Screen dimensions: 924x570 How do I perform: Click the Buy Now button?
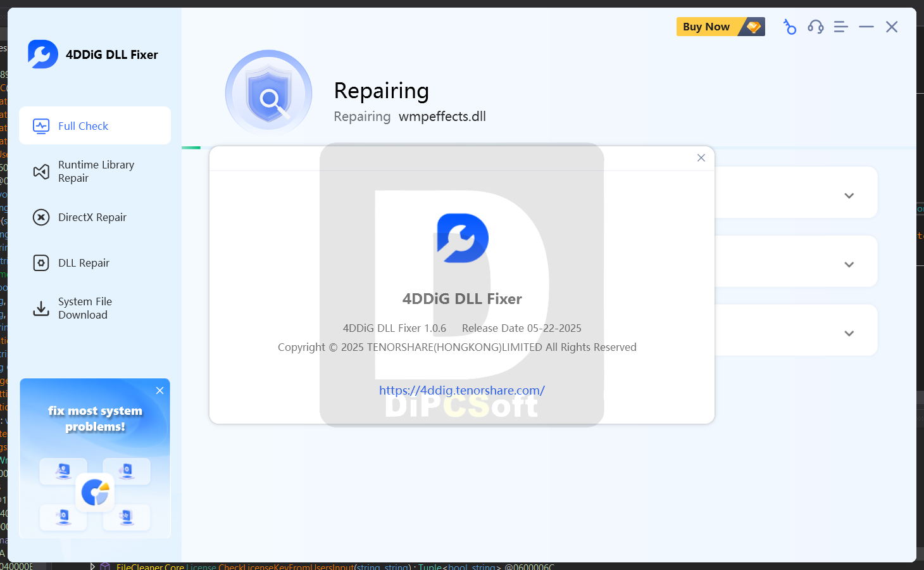pos(720,27)
